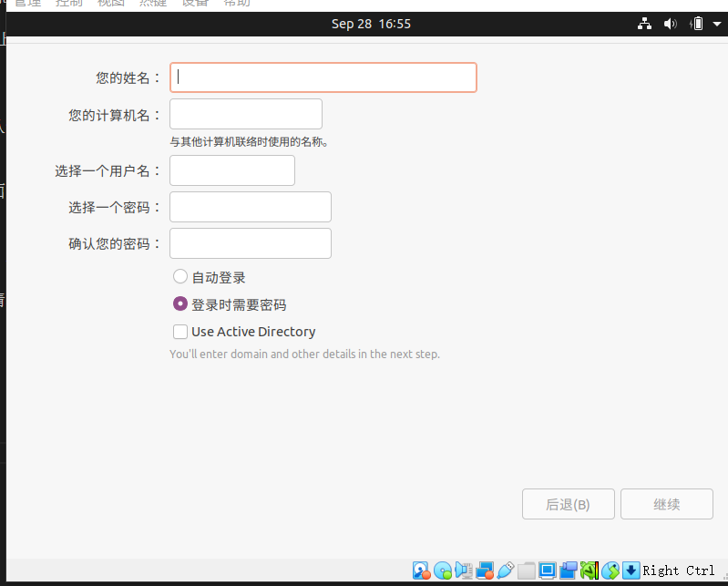Open the Sep 28 16:55 clock menu
728x586 pixels.
371,24
